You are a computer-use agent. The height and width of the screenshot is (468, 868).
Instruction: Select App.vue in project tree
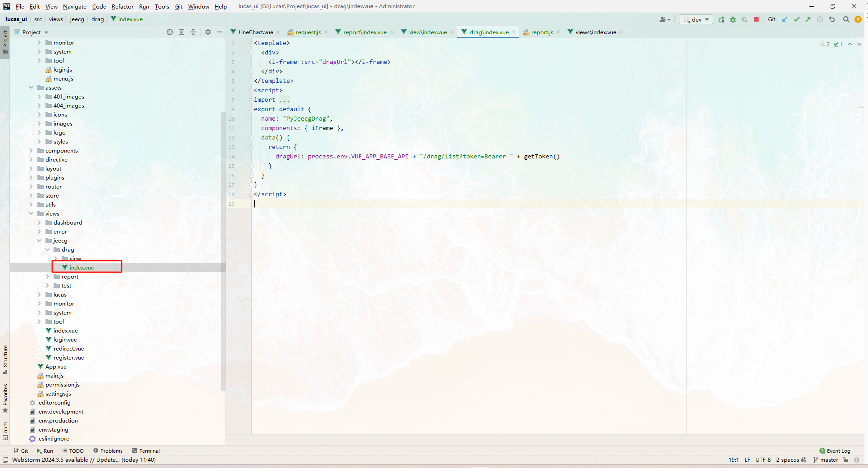click(x=56, y=367)
